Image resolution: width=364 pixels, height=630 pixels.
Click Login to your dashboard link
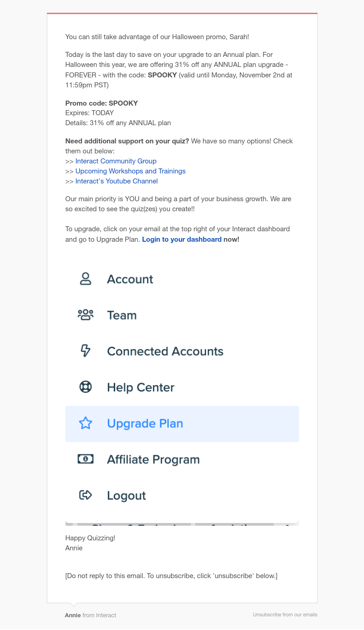click(x=182, y=239)
